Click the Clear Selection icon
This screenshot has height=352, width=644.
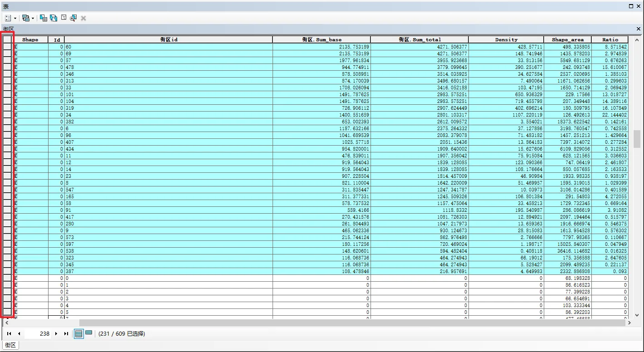coord(63,18)
